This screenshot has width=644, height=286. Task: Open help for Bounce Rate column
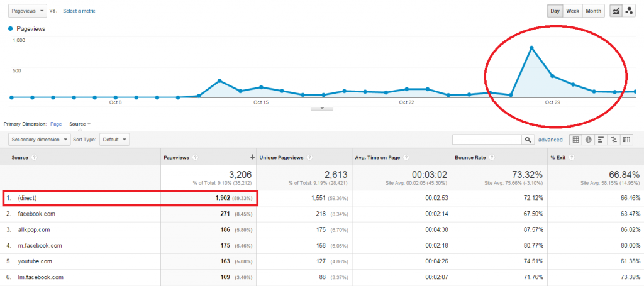click(491, 158)
